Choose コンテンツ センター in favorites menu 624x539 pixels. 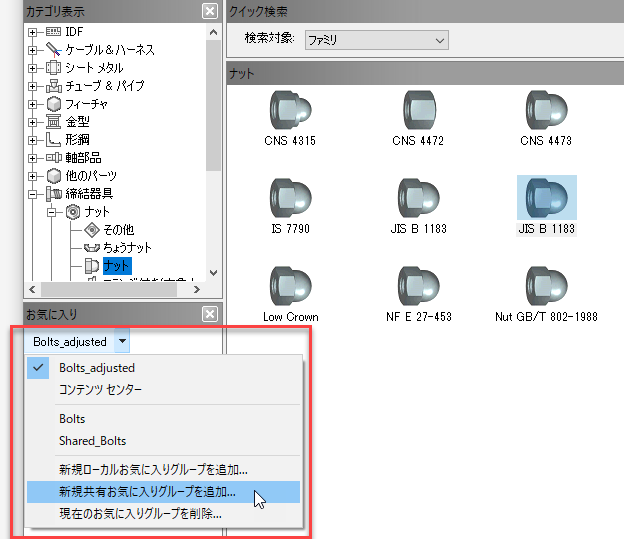click(163, 389)
